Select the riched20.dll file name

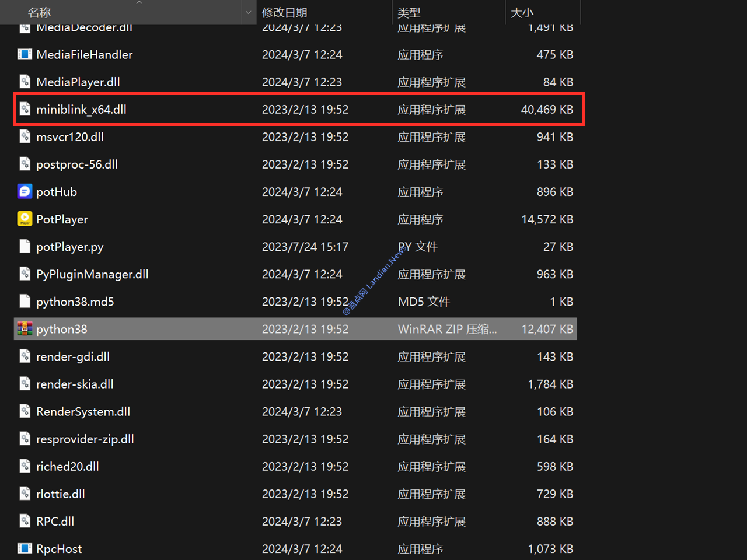(68, 466)
